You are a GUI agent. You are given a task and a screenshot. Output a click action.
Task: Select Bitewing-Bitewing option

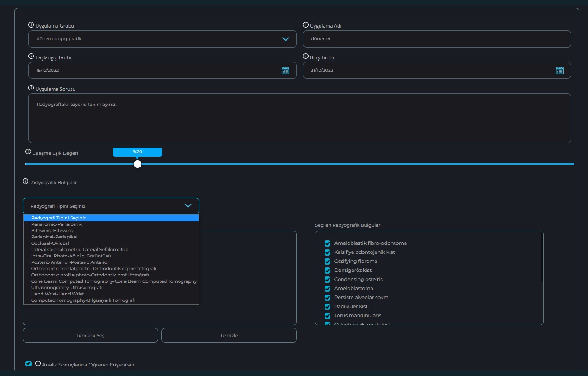pos(111,230)
